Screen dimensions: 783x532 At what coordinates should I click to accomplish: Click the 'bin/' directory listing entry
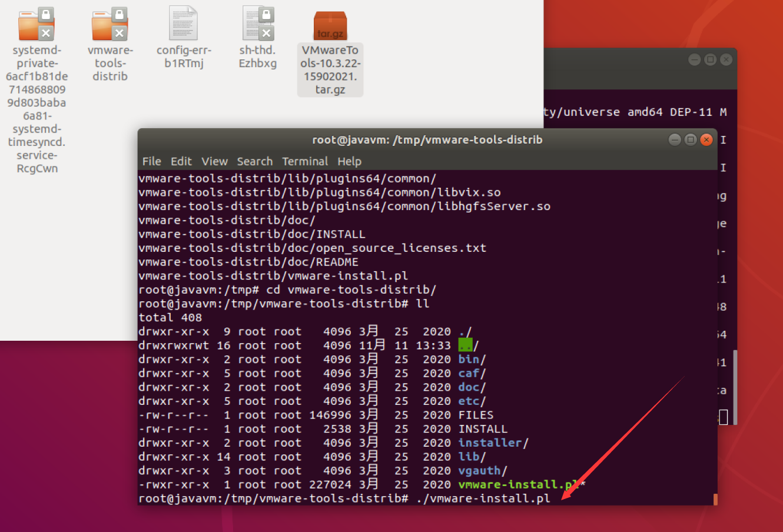coord(472,359)
